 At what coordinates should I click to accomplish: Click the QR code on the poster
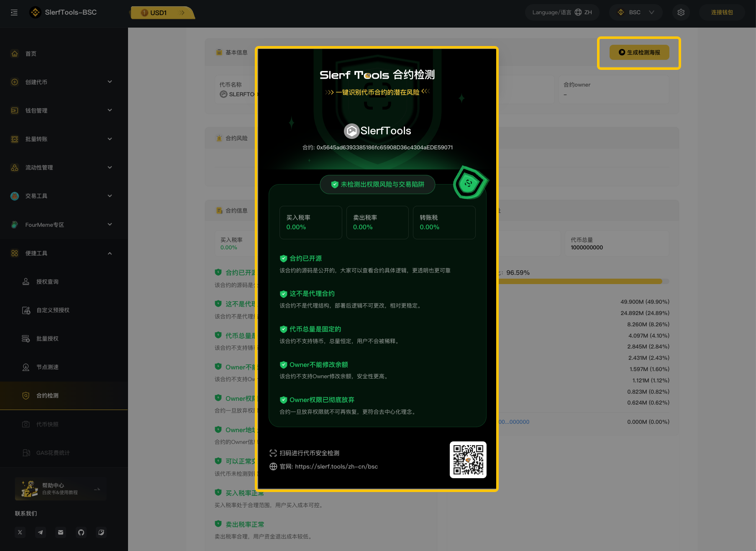point(468,459)
